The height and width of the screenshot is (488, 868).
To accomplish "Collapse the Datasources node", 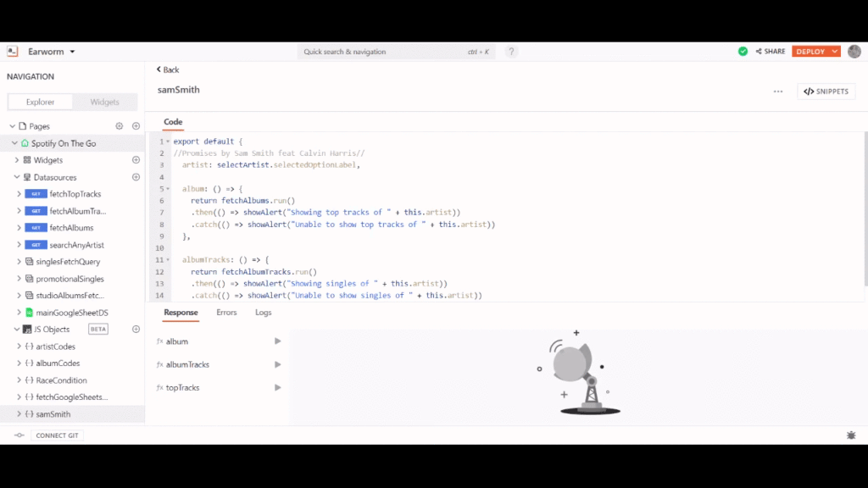I will pyautogui.click(x=17, y=177).
